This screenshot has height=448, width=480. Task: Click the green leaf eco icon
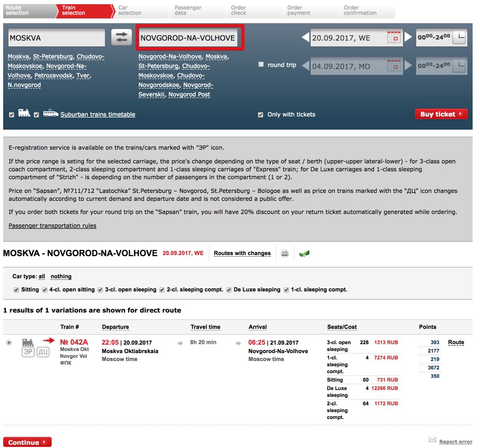[304, 254]
